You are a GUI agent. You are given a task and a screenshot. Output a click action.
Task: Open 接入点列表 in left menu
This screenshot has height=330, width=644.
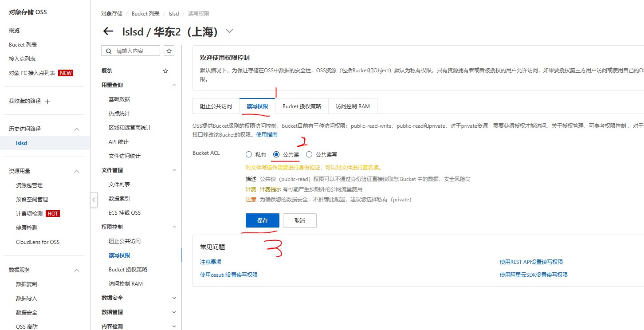22,59
